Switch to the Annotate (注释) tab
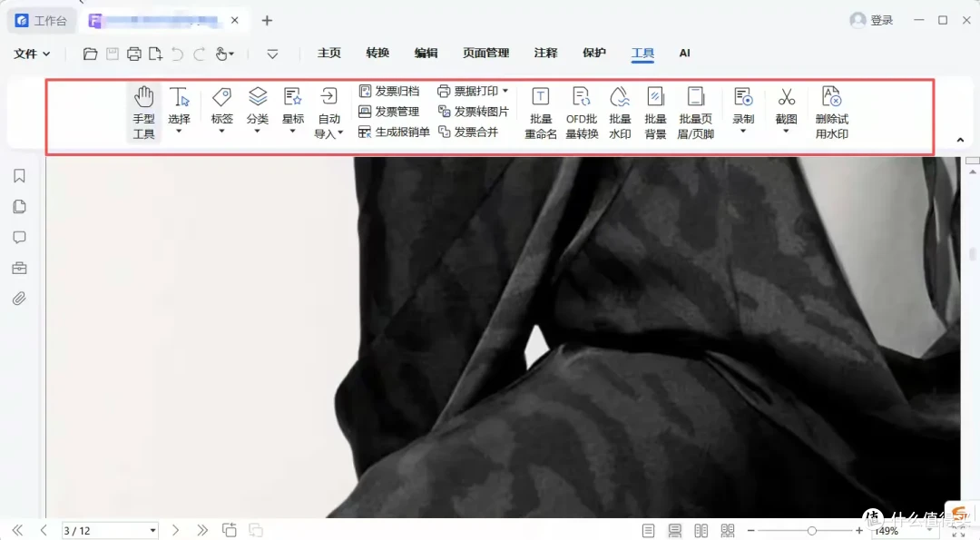980x540 pixels. (x=545, y=54)
